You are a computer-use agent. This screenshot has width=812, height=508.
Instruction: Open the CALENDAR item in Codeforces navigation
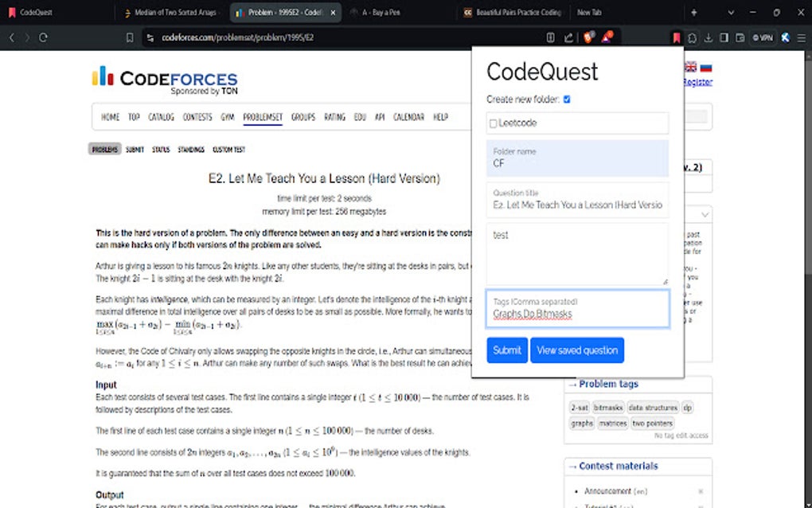tap(409, 116)
